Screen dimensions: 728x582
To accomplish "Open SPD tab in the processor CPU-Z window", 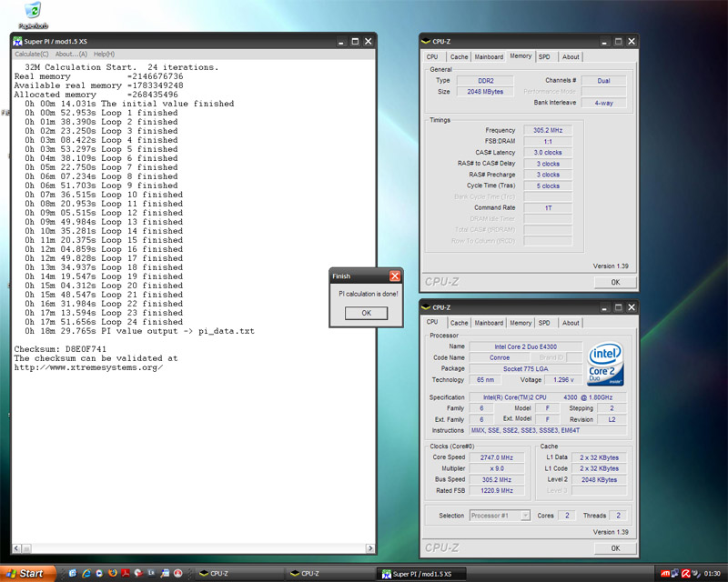I will click(544, 323).
